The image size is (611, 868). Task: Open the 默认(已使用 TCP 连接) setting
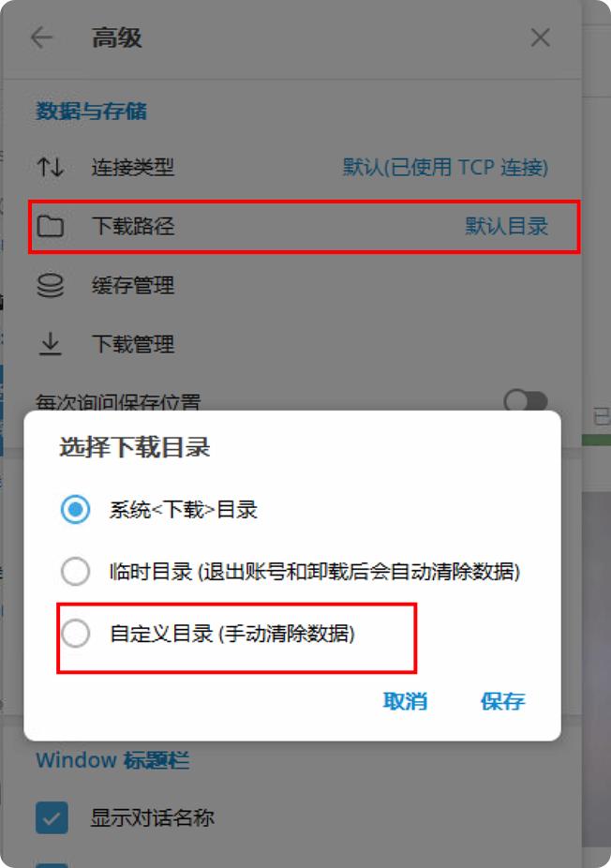click(x=445, y=167)
